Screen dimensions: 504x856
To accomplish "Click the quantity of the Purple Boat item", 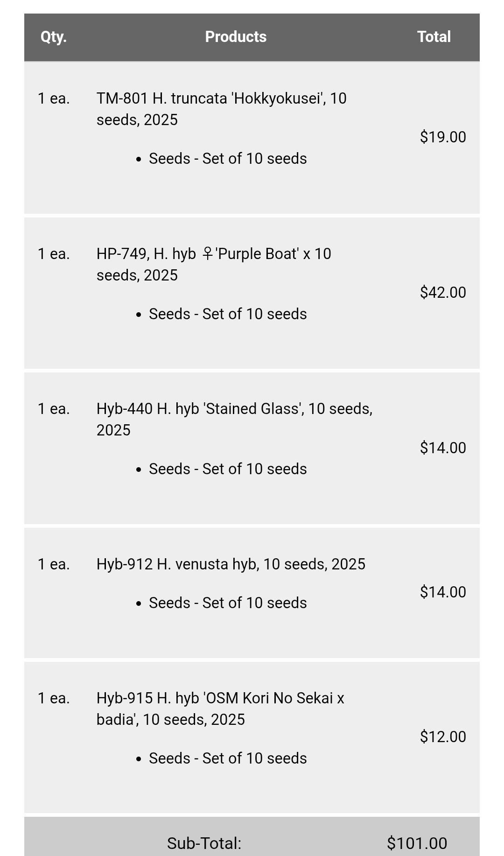I will pyautogui.click(x=54, y=254).
